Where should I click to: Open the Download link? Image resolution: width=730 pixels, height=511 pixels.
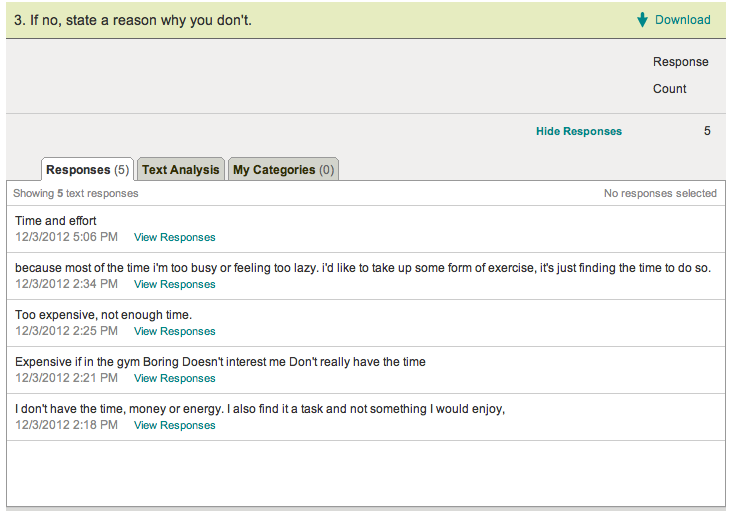coord(683,20)
